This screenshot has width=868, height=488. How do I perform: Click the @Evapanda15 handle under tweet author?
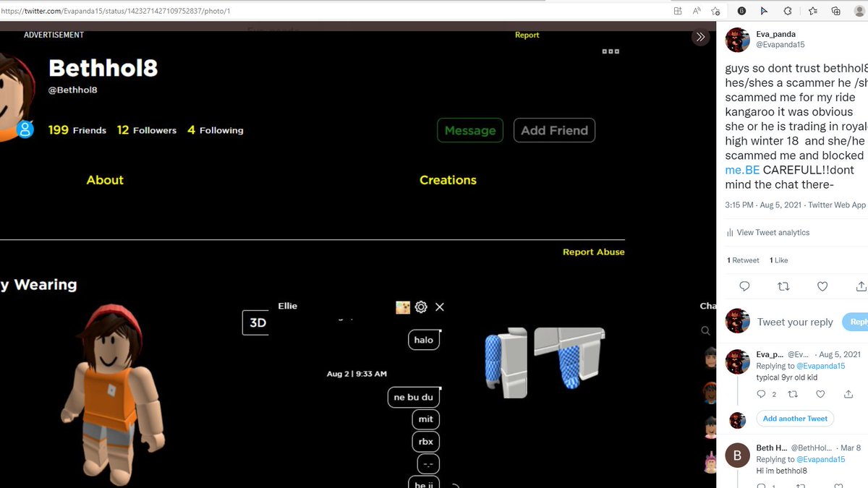click(780, 45)
